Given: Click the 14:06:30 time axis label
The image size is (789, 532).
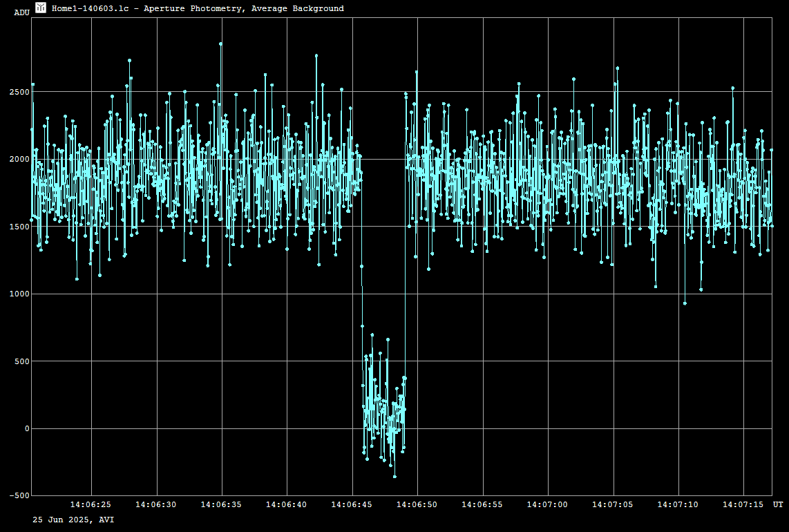Looking at the screenshot, I should [x=155, y=504].
